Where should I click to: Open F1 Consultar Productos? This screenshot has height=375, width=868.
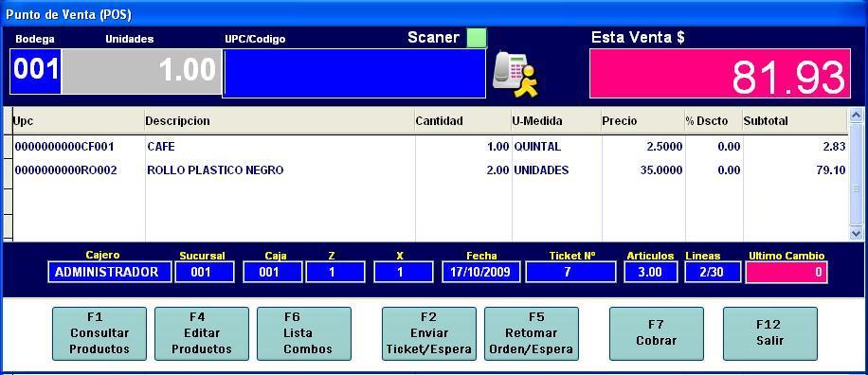(x=99, y=333)
